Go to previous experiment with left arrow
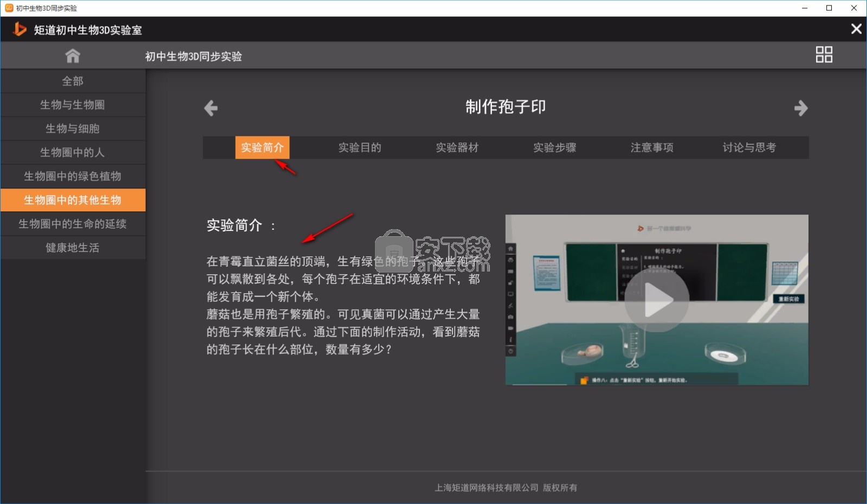This screenshot has height=504, width=867. (211, 108)
